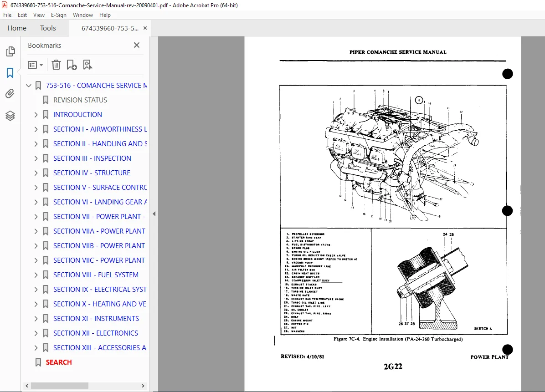Jump to SECTION VIII - FUEL SYSTEM
The height and width of the screenshot is (392, 545).
(96, 275)
